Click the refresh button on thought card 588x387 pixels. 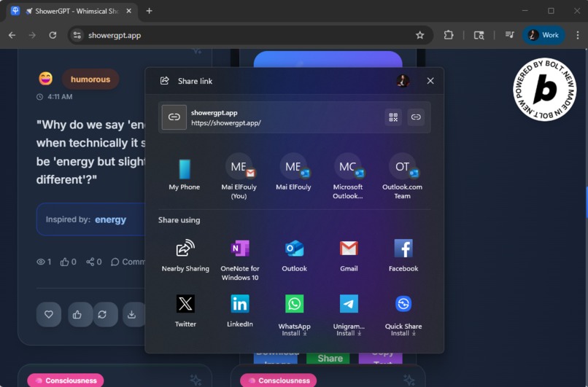pos(102,314)
